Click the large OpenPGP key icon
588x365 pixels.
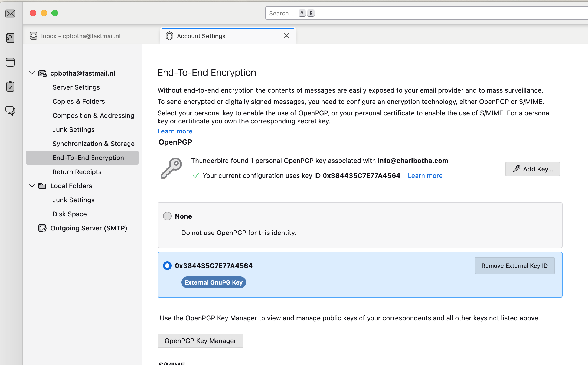(171, 168)
